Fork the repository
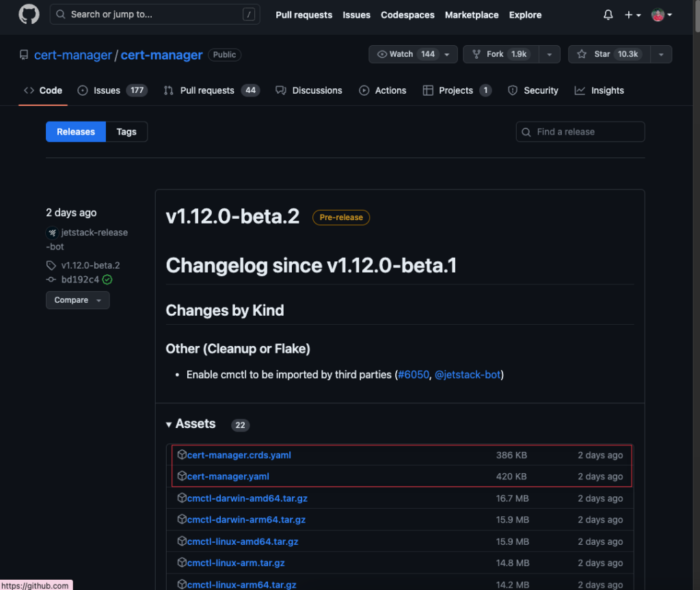The width and height of the screenshot is (700, 590). (x=501, y=54)
